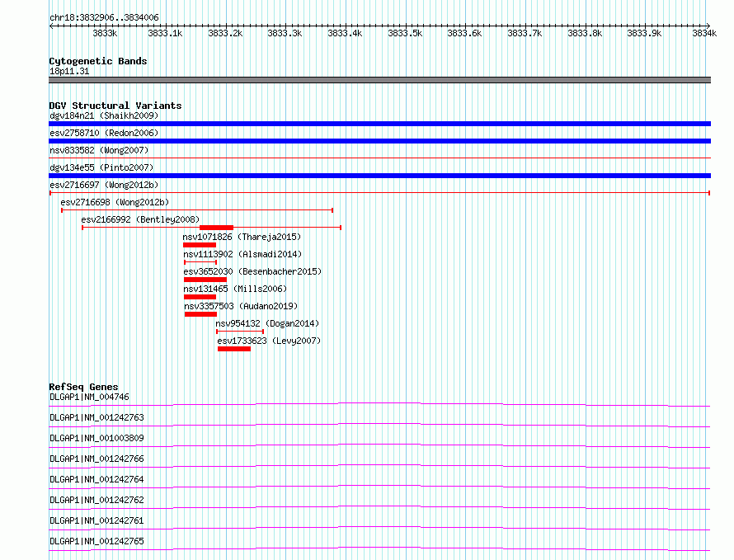Click the esv3652030 red variant bar

205,280
